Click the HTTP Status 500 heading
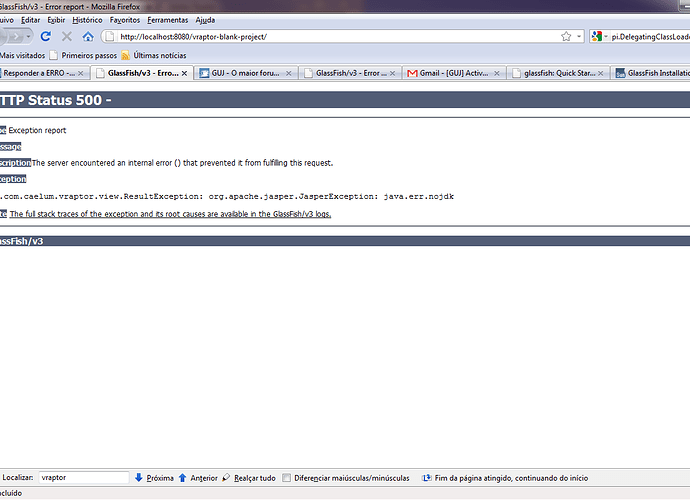690x500 pixels. pyautogui.click(x=56, y=100)
